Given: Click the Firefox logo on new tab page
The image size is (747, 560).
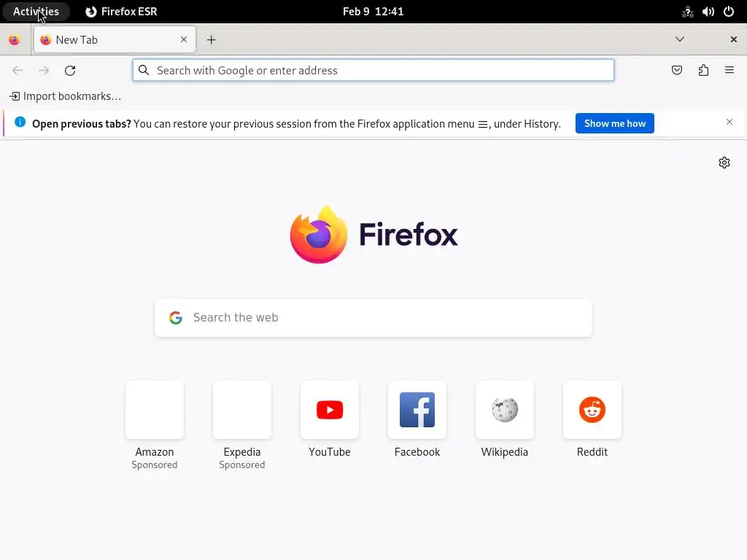Looking at the screenshot, I should tap(373, 234).
